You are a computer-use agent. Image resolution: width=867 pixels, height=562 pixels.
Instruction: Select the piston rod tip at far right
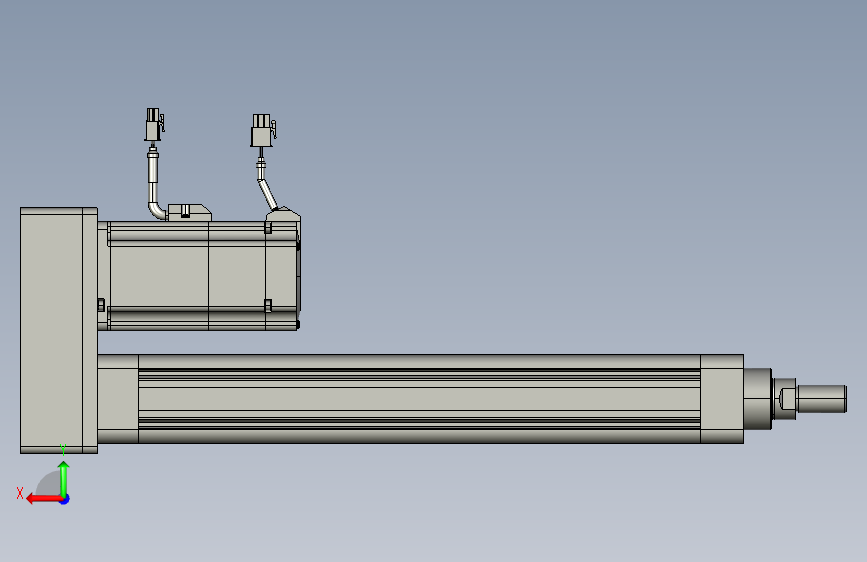coord(822,398)
